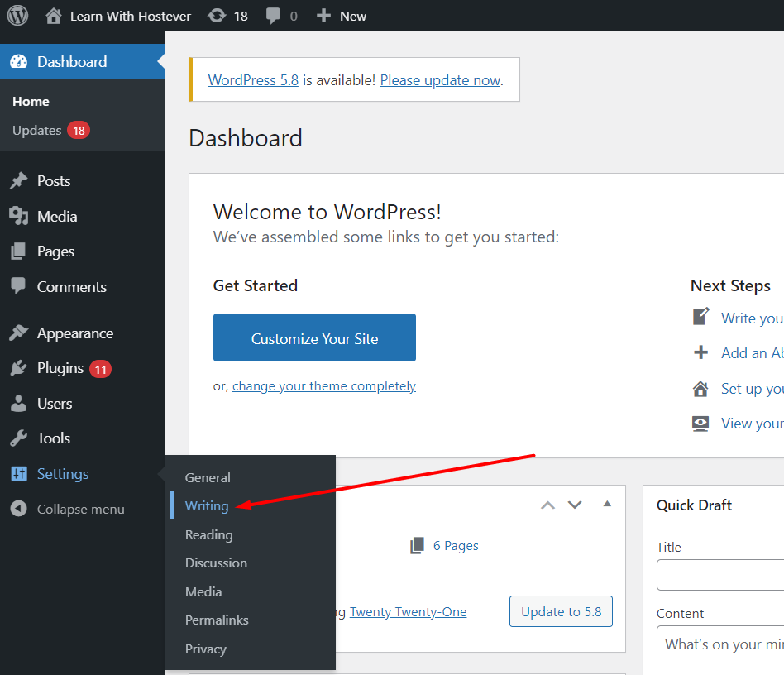This screenshot has height=675, width=784.
Task: Click New in the admin bar
Action: [x=353, y=16]
